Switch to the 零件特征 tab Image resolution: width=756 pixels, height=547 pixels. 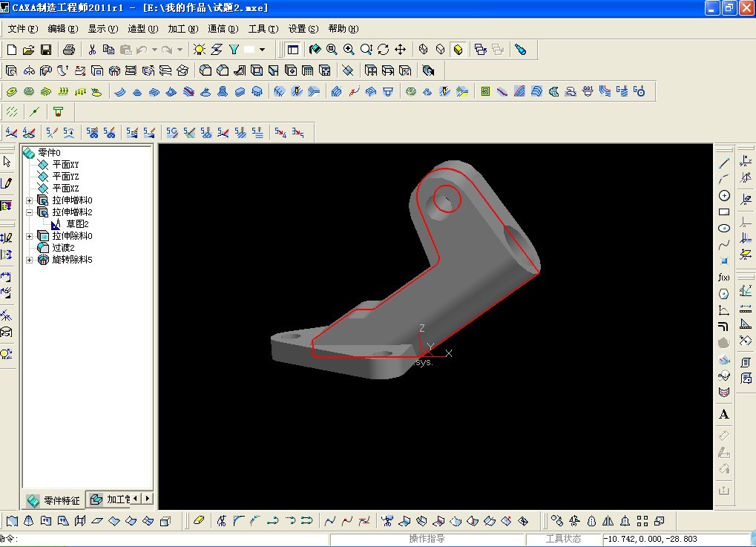pos(53,500)
